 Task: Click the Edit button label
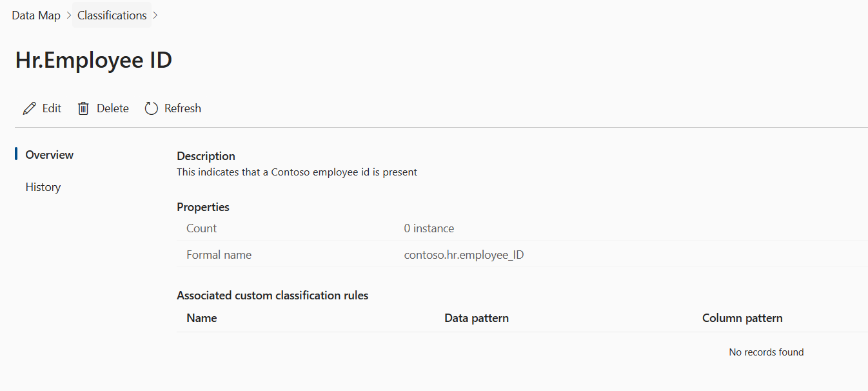(x=52, y=108)
